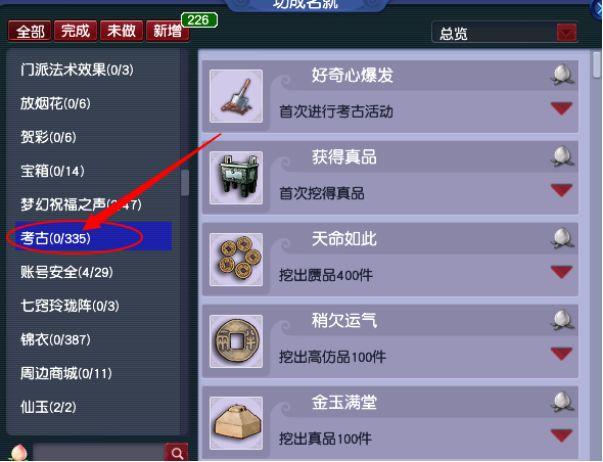Click the bronze cauldron icon for 获得真品

tap(236, 178)
